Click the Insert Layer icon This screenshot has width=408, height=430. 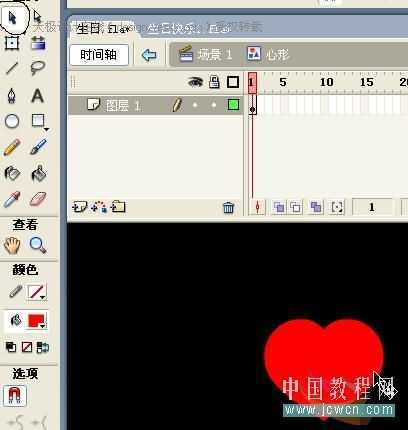(80, 207)
